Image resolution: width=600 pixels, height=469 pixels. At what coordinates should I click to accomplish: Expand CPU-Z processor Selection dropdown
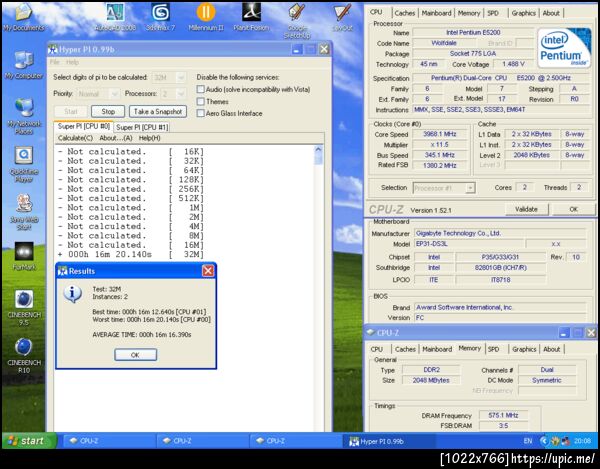[444, 188]
